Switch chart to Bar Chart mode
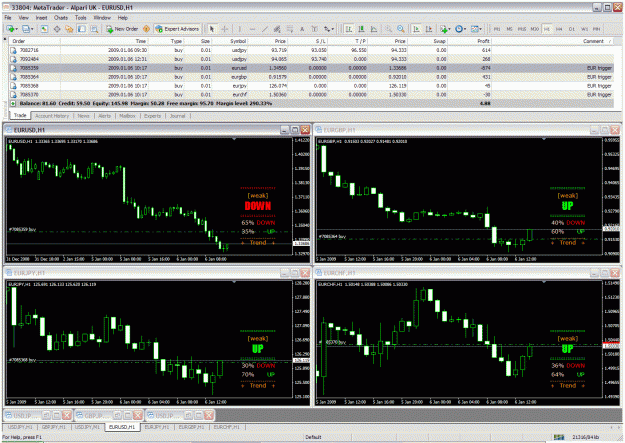 tap(348, 29)
